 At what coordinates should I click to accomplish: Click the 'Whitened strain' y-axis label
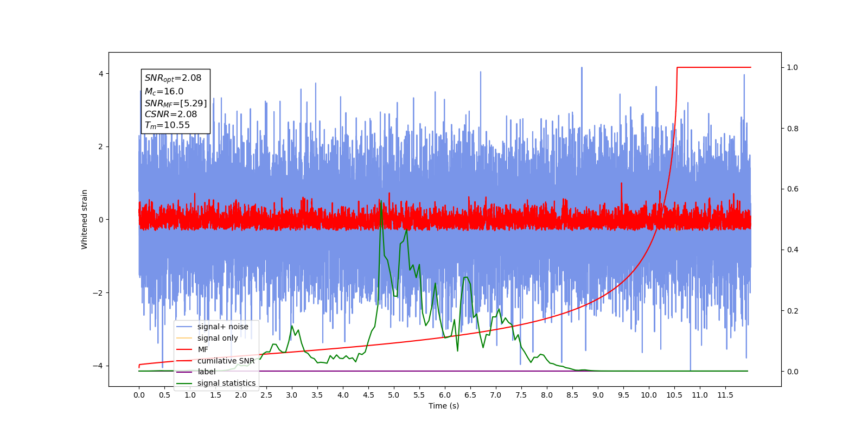(x=84, y=219)
